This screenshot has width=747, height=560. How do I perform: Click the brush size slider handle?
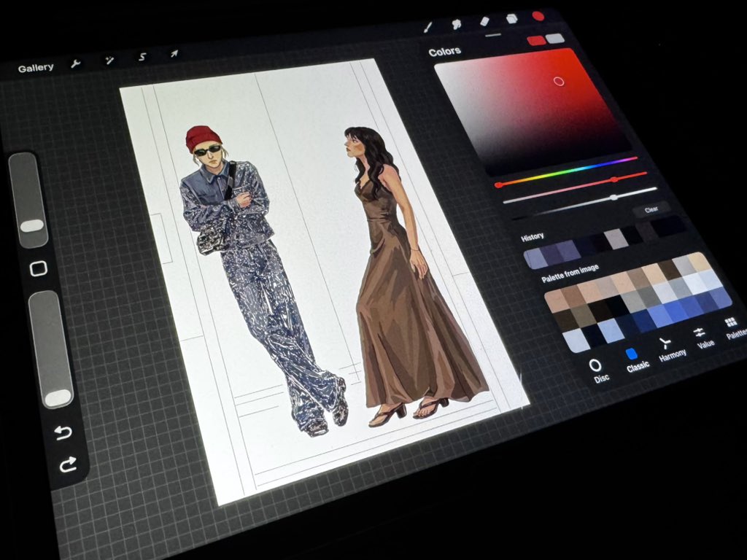tap(32, 226)
